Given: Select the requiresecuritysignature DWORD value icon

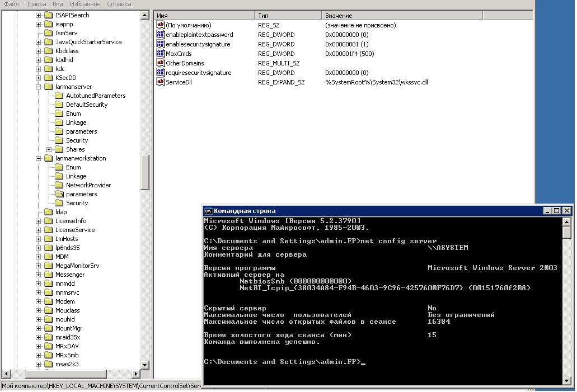Looking at the screenshot, I should [x=161, y=72].
